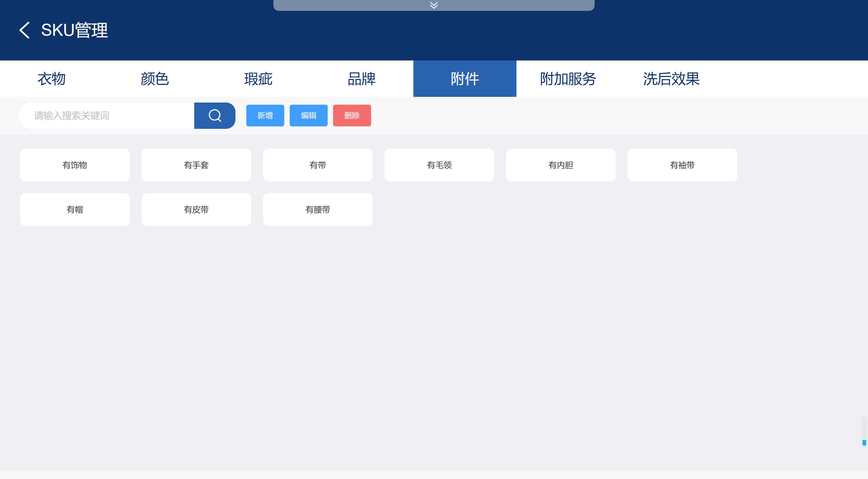Go to the 品牌 tab
This screenshot has height=479, width=868.
[362, 79]
